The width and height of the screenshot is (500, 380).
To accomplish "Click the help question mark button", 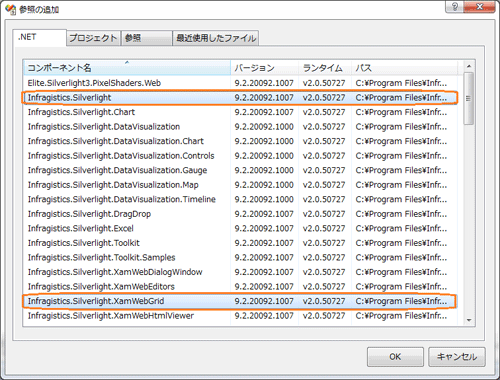I will click(x=454, y=7).
